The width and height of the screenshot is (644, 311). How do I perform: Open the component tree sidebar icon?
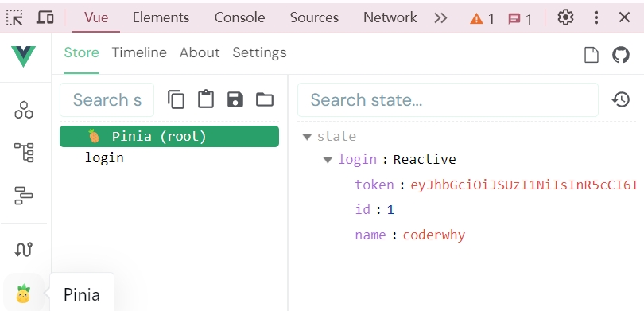24,153
